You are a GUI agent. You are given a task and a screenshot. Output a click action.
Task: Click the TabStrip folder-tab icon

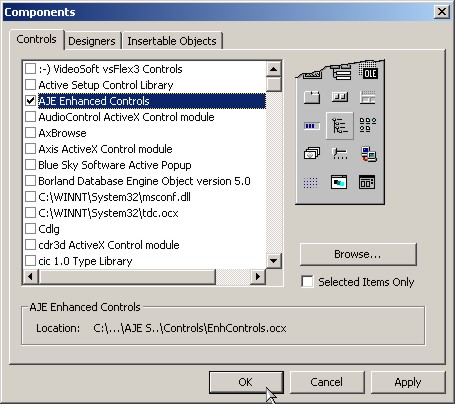tap(312, 98)
